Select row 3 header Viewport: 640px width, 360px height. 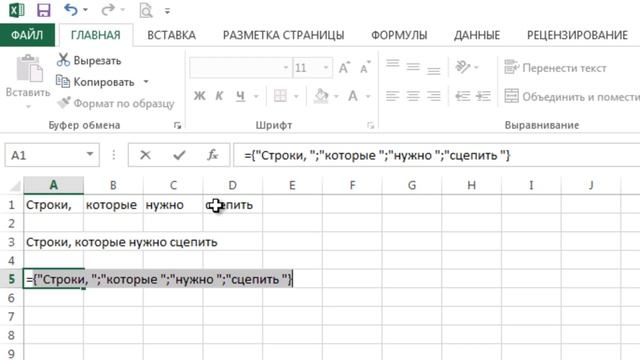pyautogui.click(x=11, y=242)
